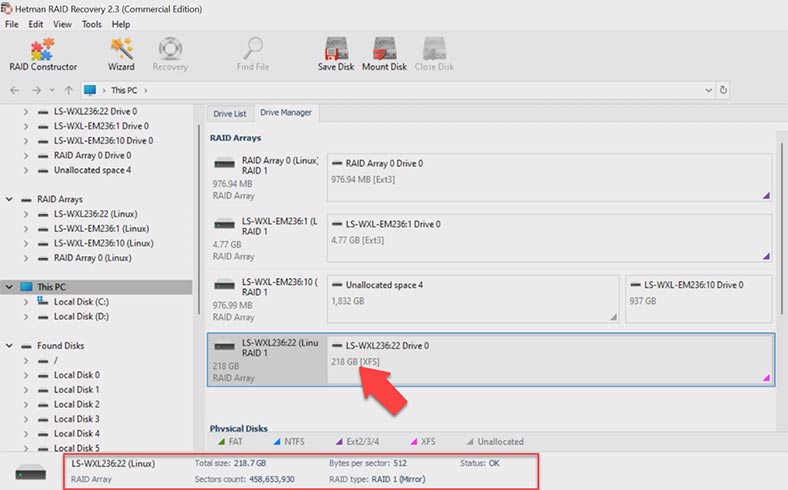788x490 pixels.
Task: Expand LS-WXL236:22 Drive 0 tree node
Action: pos(26,112)
